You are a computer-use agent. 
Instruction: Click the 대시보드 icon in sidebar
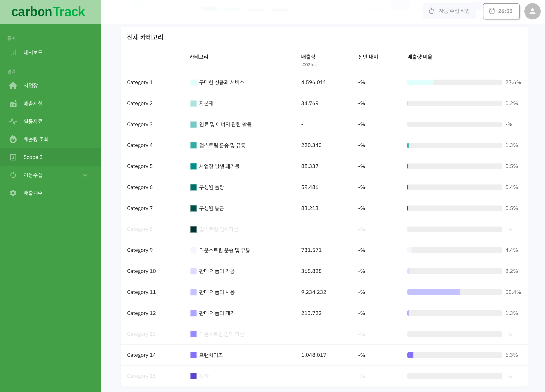[x=13, y=52]
